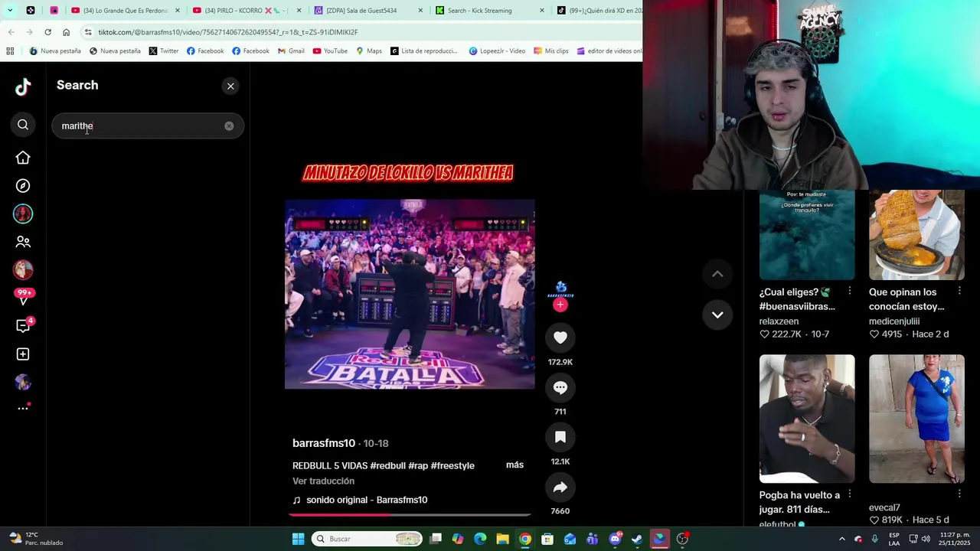Open options for 'Que opinan' video

959,292
